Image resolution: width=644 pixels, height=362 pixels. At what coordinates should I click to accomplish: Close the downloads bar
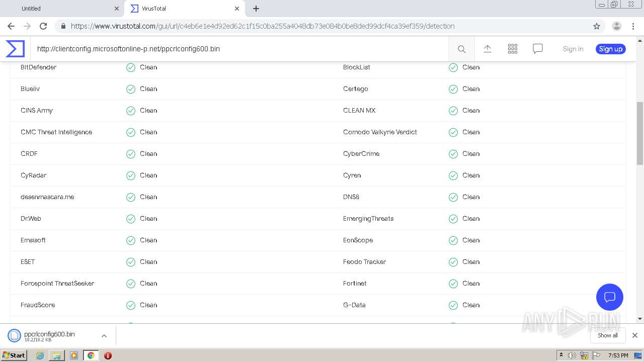pos(635,335)
